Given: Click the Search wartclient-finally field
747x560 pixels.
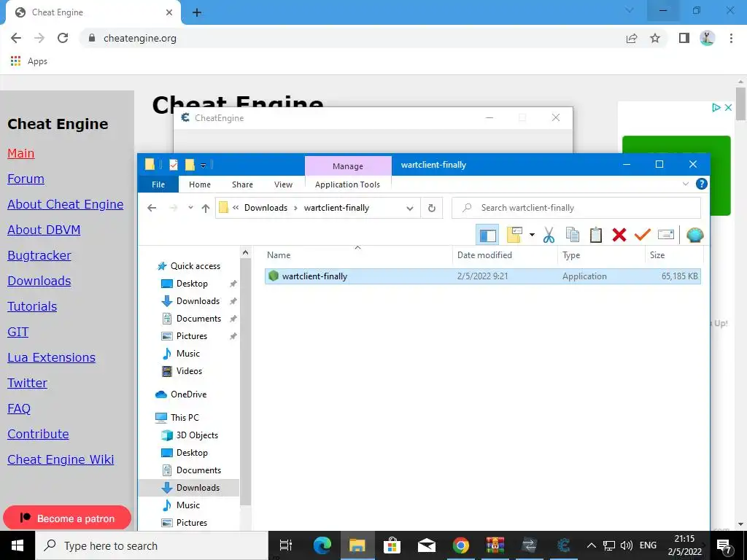Looking at the screenshot, I should (x=576, y=208).
